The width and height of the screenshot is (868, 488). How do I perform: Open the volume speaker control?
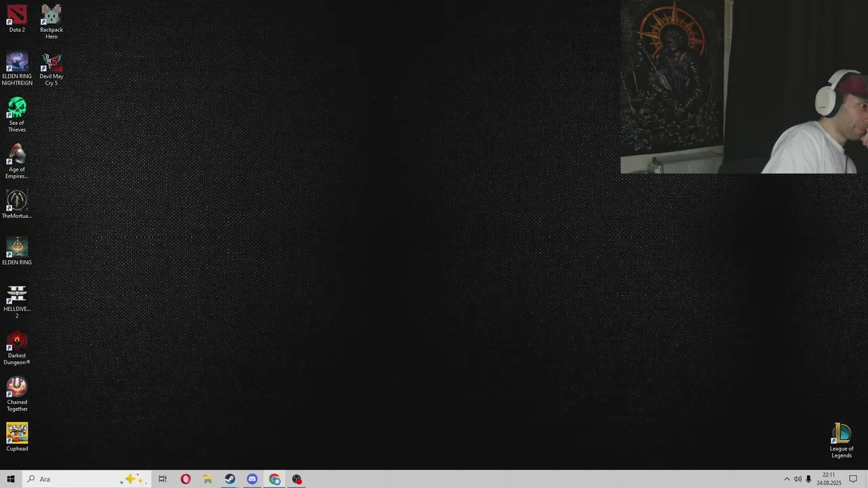797,479
